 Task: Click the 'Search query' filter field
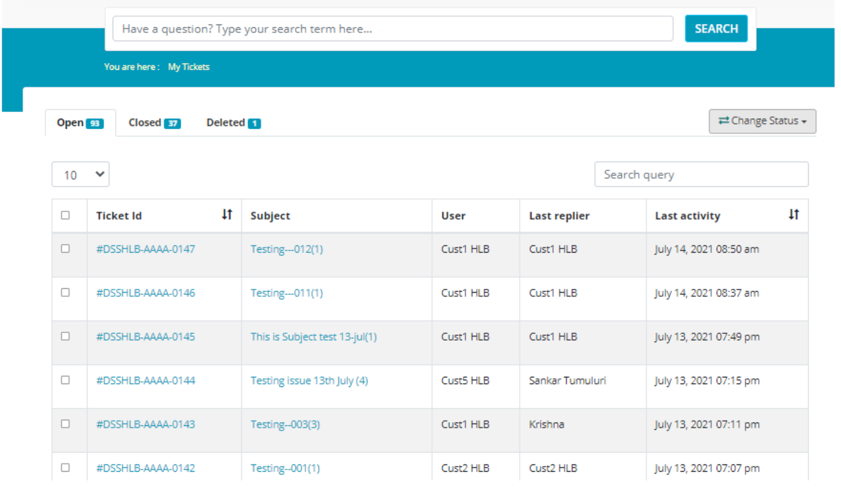point(700,175)
